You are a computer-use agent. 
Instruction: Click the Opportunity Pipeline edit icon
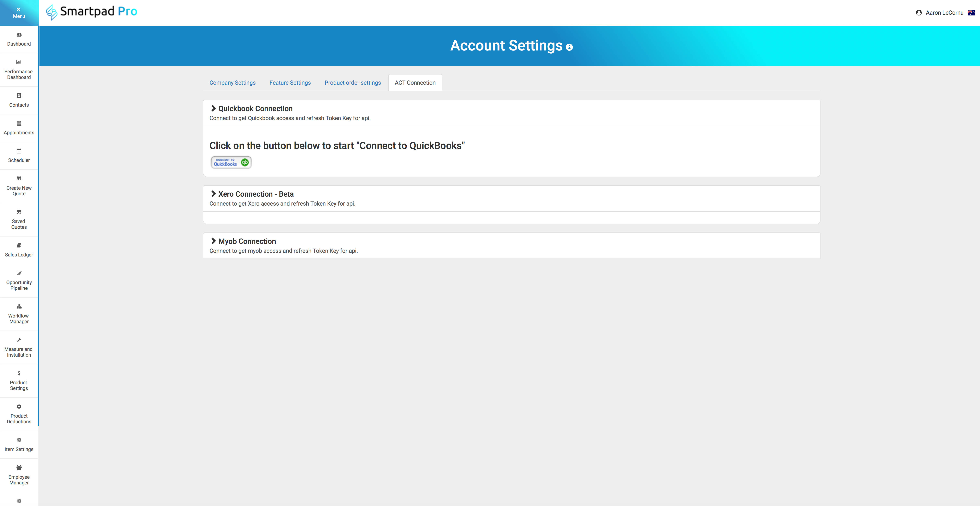point(19,273)
